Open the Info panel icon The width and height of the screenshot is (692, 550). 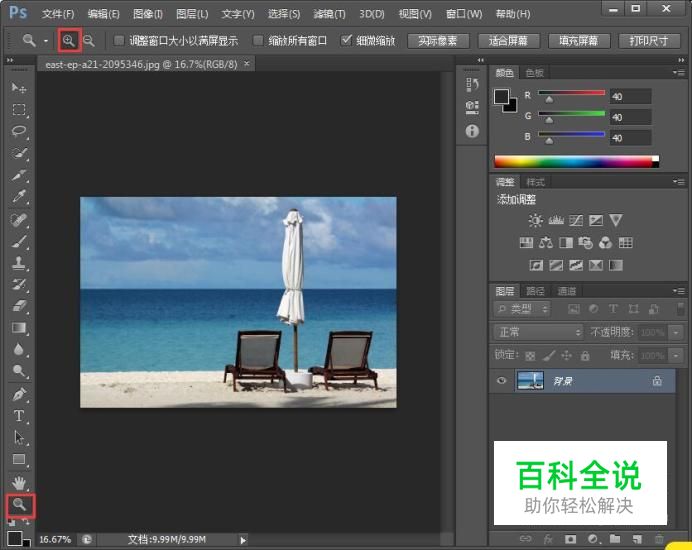tap(472, 131)
